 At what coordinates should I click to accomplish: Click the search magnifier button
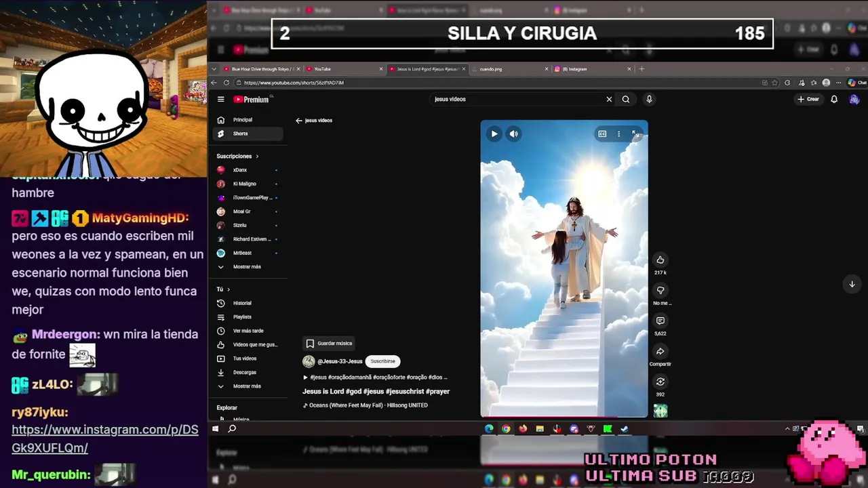[626, 99]
